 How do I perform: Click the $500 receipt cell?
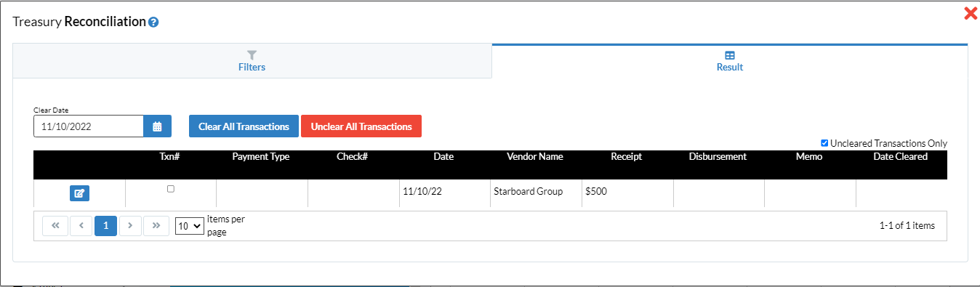[627, 193]
